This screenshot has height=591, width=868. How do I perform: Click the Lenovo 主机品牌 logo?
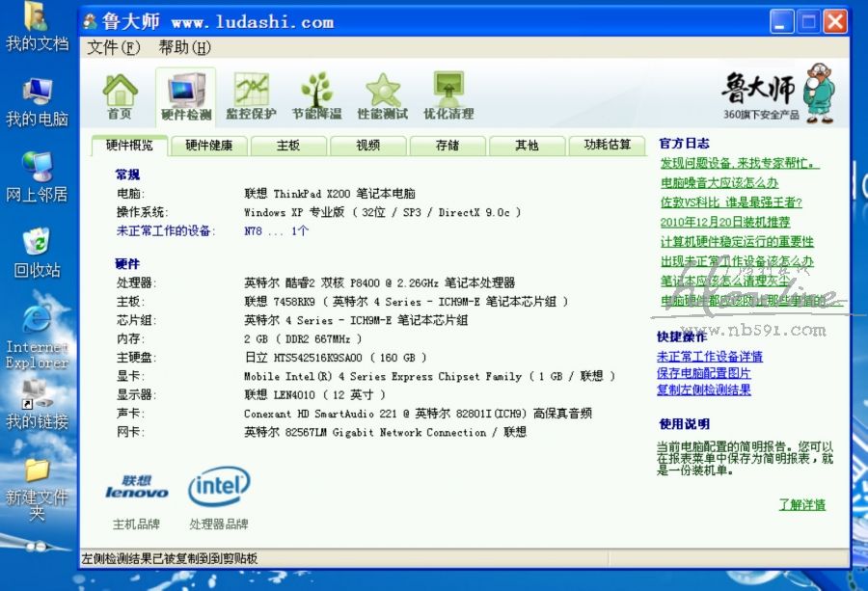coord(136,487)
